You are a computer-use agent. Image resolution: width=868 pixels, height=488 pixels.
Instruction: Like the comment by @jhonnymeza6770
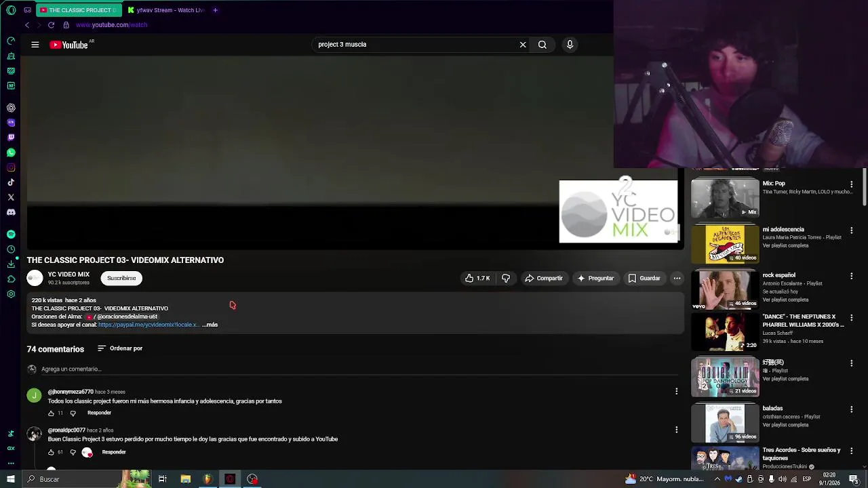(x=51, y=413)
